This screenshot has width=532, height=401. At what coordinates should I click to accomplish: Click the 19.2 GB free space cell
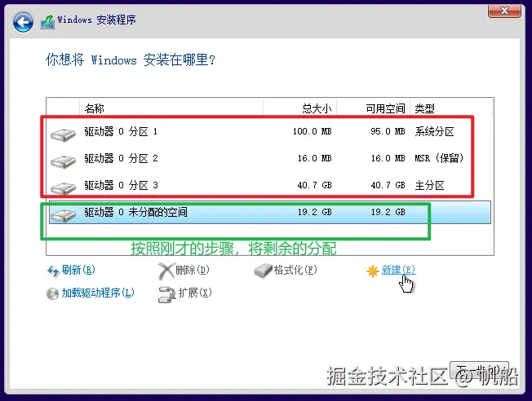point(388,212)
